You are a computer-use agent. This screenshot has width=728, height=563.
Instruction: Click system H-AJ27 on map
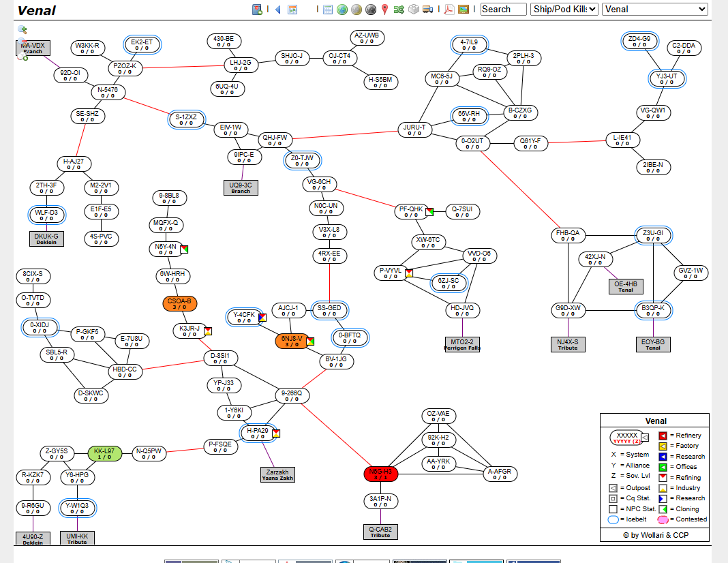74,164
